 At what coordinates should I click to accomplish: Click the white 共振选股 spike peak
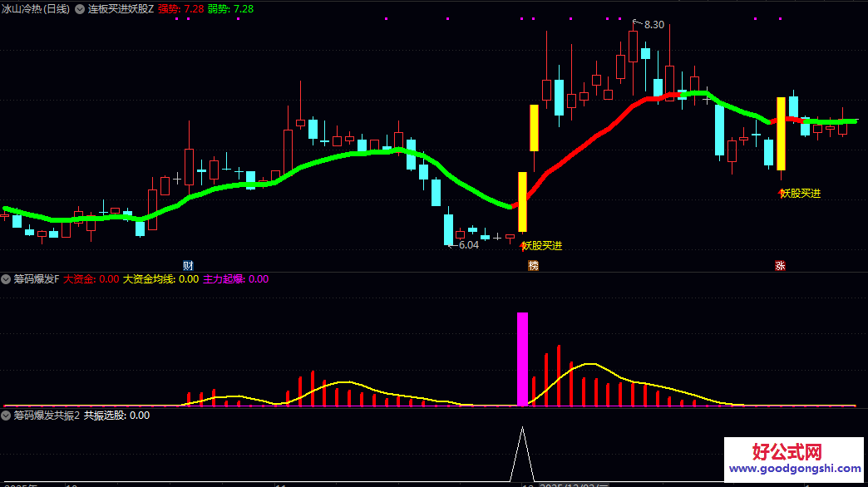point(522,429)
